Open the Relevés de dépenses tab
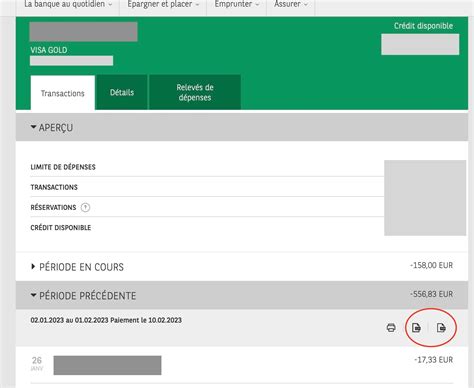Viewport: 474px width, 388px height. click(195, 92)
